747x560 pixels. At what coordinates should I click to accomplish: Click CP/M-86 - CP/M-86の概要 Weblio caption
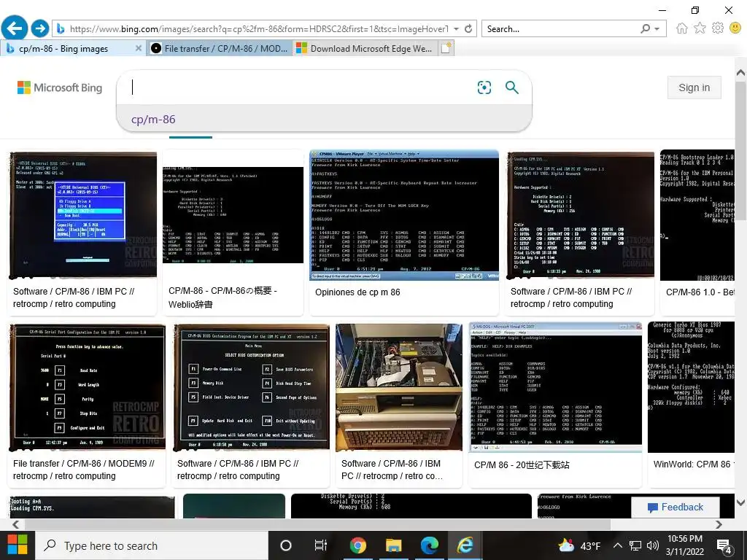pos(222,297)
